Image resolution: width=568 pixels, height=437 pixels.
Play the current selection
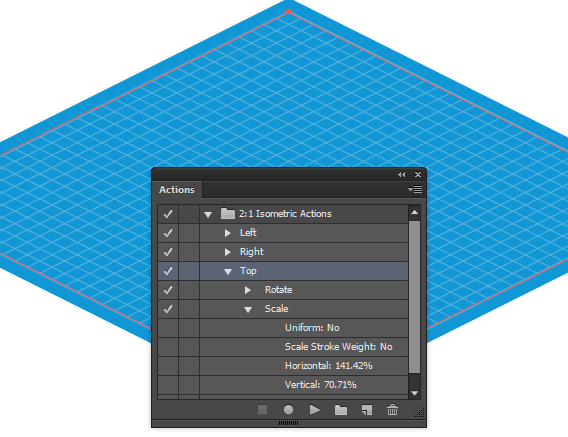314,410
